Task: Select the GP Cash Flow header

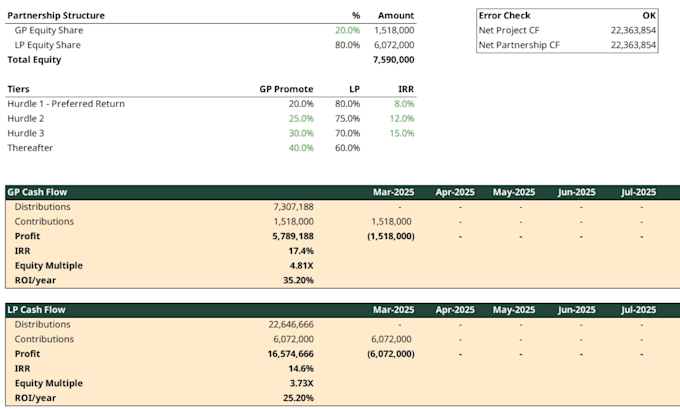Action: (37, 192)
